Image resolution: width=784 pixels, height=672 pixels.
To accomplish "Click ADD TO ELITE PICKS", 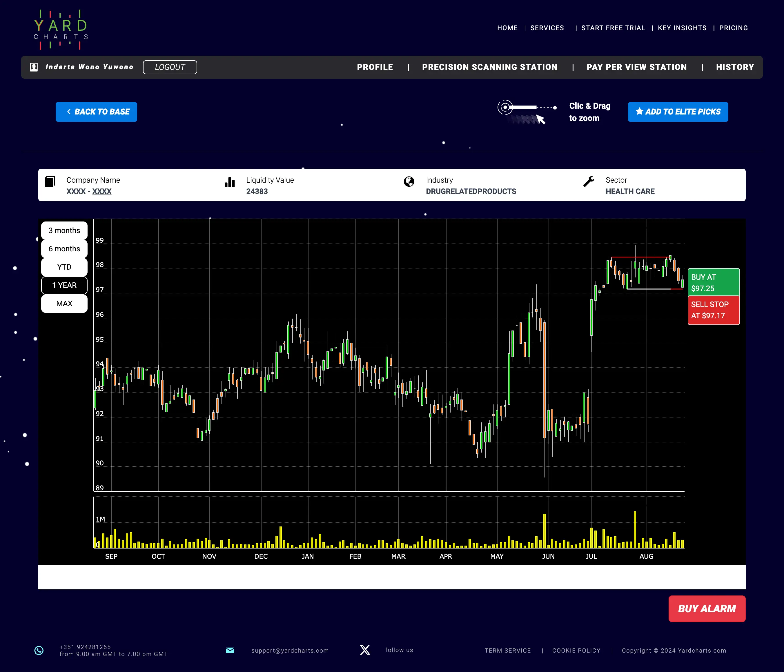I will 678,112.
